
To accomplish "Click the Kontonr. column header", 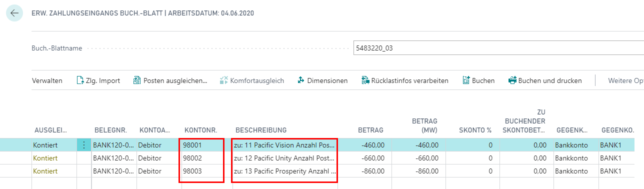I will tap(201, 130).
